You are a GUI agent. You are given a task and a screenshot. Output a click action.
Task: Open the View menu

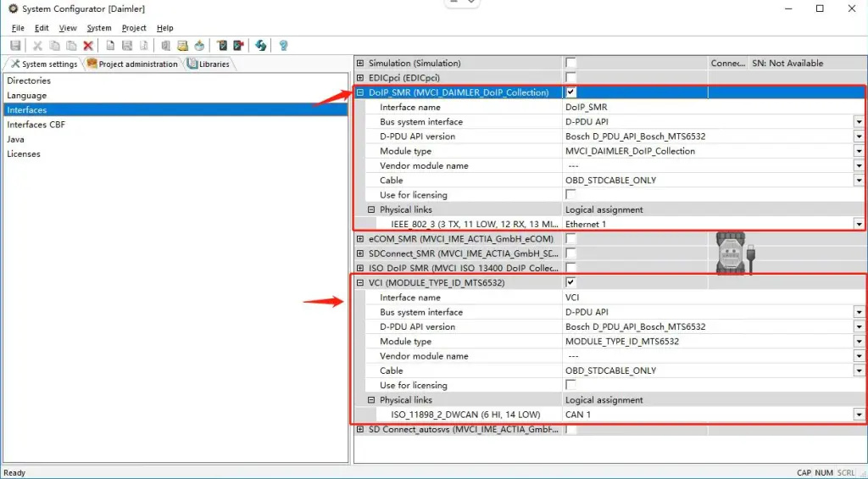click(68, 28)
